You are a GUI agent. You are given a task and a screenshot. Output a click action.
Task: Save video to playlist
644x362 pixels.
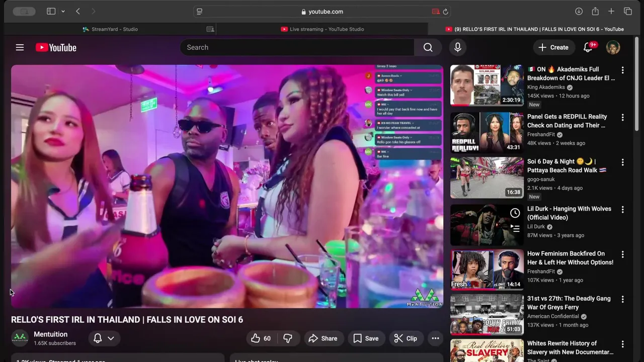coord(366,338)
